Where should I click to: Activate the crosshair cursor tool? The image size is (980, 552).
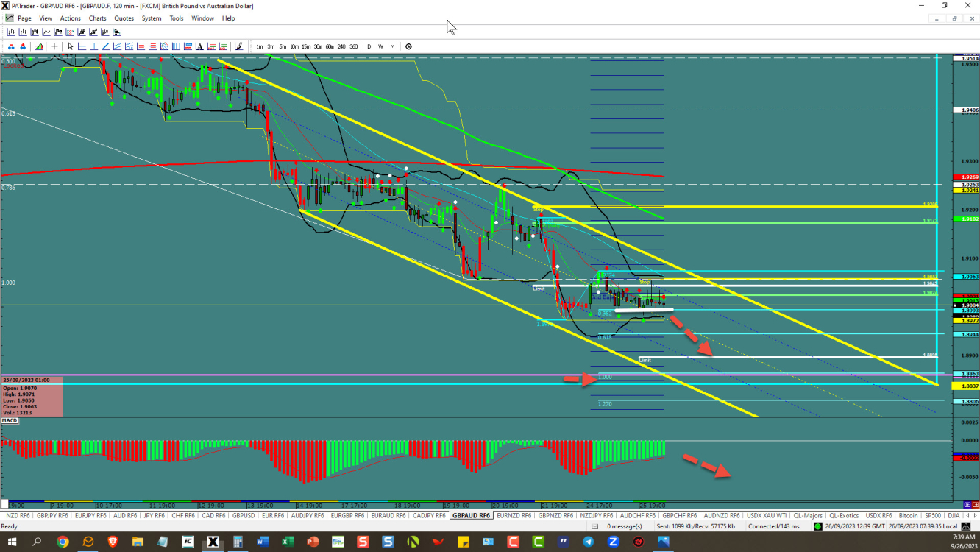point(54,46)
